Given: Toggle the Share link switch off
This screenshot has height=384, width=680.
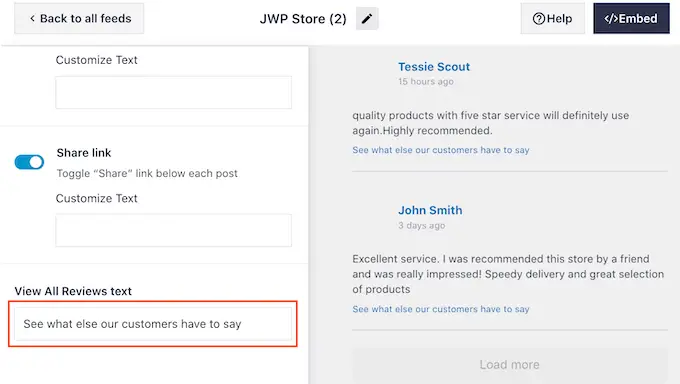Looking at the screenshot, I should pyautogui.click(x=29, y=162).
